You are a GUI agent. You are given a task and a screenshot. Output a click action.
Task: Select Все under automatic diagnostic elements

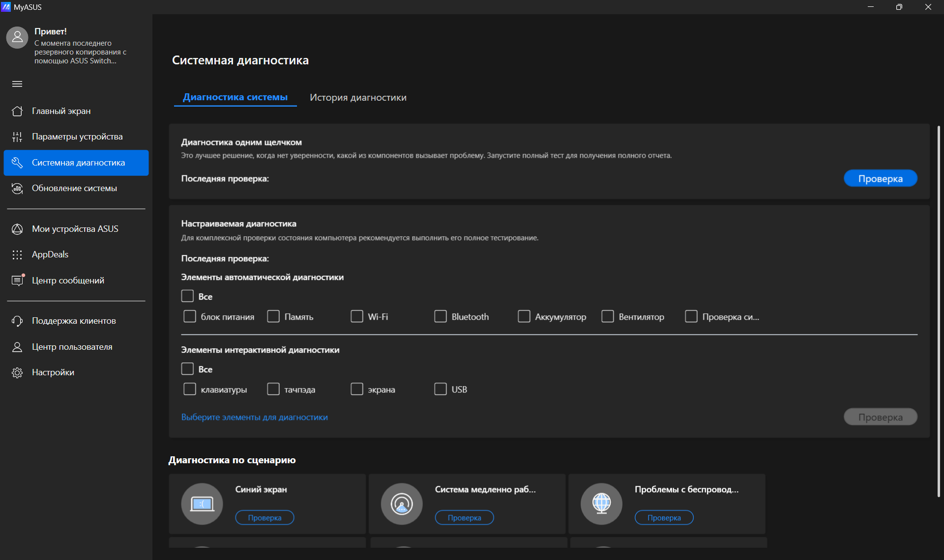187,296
